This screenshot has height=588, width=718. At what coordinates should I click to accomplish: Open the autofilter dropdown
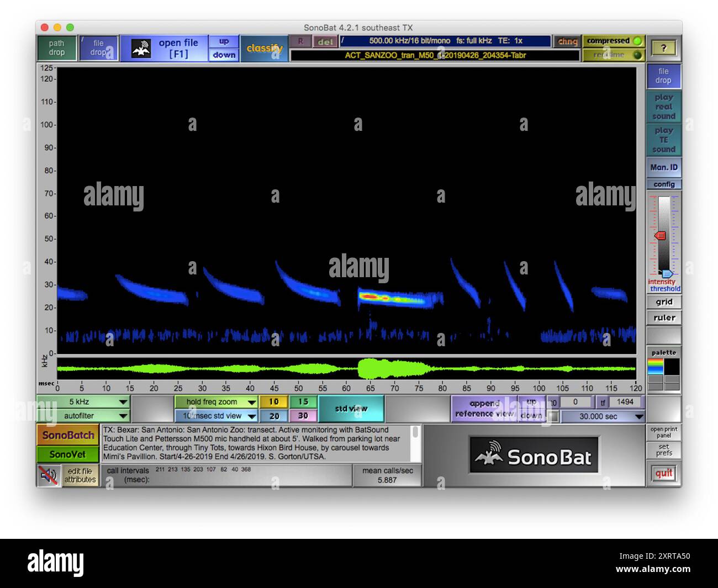pos(83,416)
